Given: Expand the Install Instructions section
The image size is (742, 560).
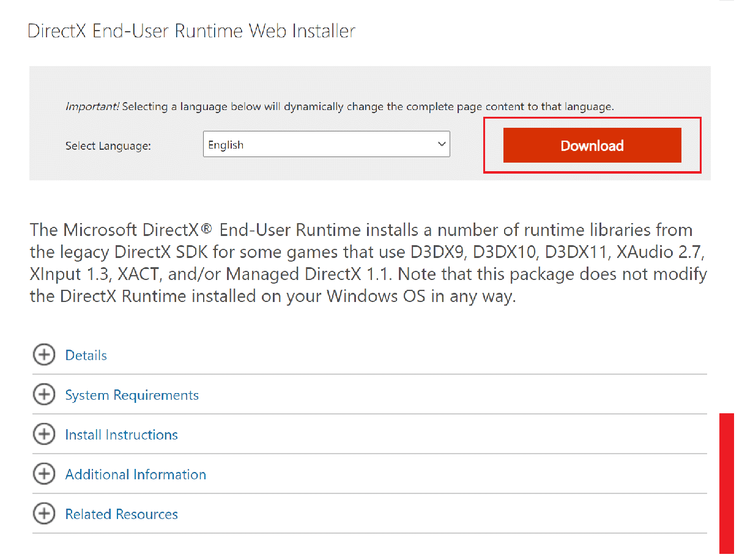Looking at the screenshot, I should click(121, 434).
